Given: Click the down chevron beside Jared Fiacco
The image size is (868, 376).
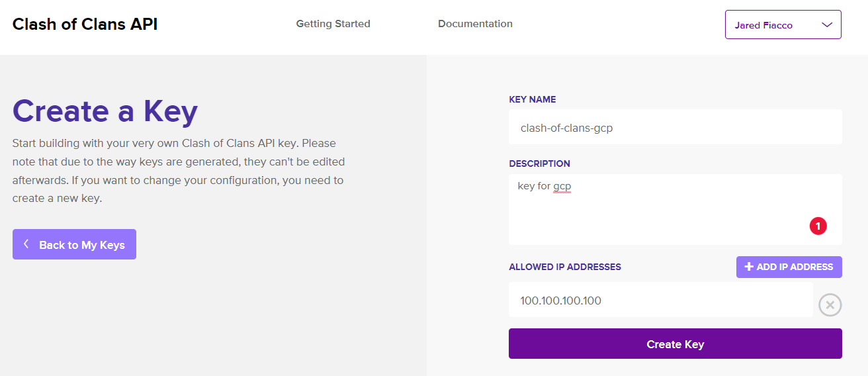Looking at the screenshot, I should point(826,24).
